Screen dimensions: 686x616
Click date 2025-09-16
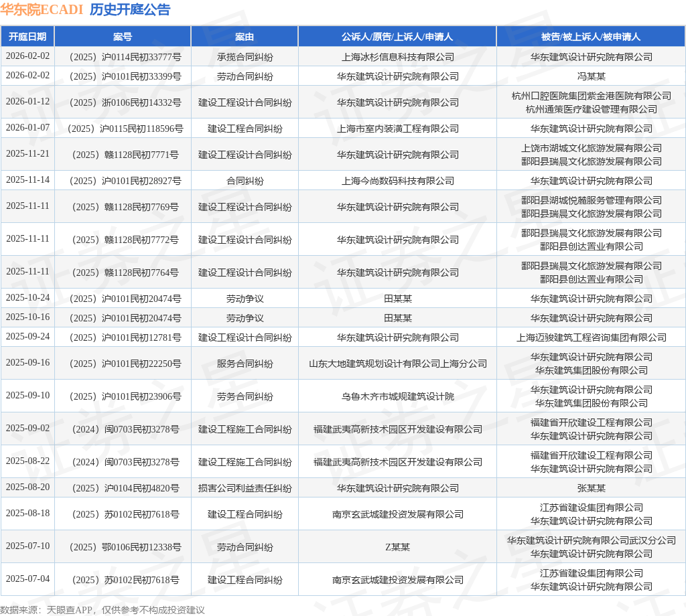point(27,363)
